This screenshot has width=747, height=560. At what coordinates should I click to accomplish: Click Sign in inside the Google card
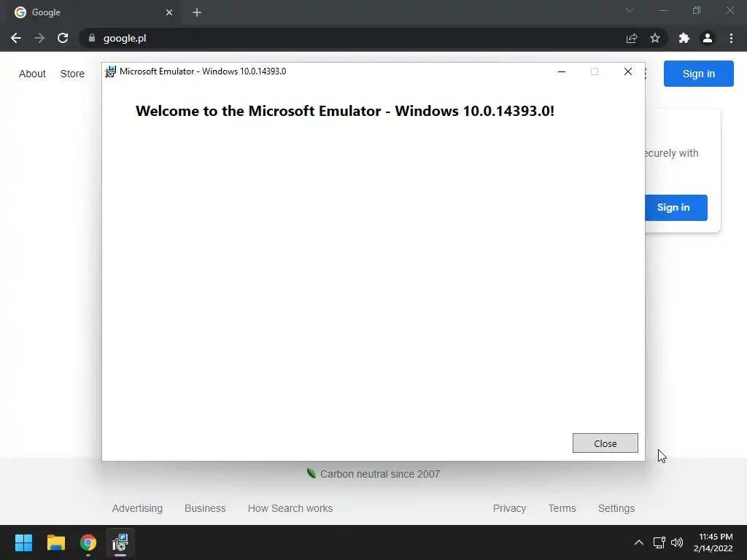(676, 208)
